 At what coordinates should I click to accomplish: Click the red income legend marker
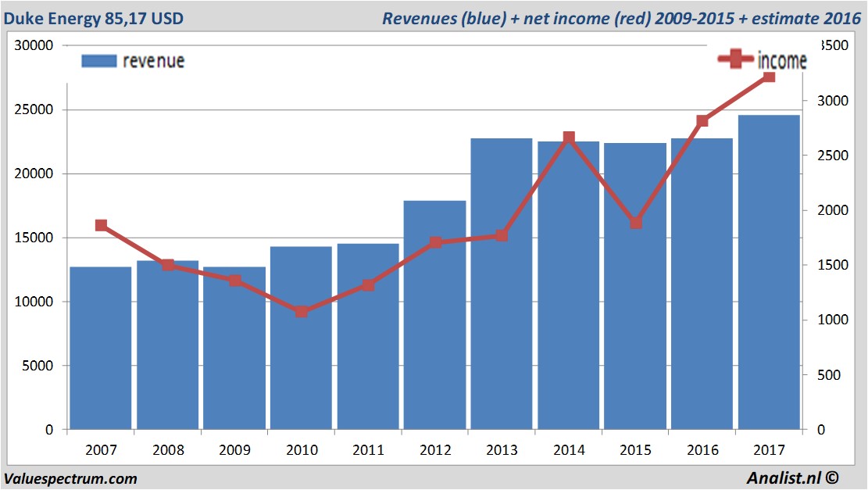(x=736, y=59)
